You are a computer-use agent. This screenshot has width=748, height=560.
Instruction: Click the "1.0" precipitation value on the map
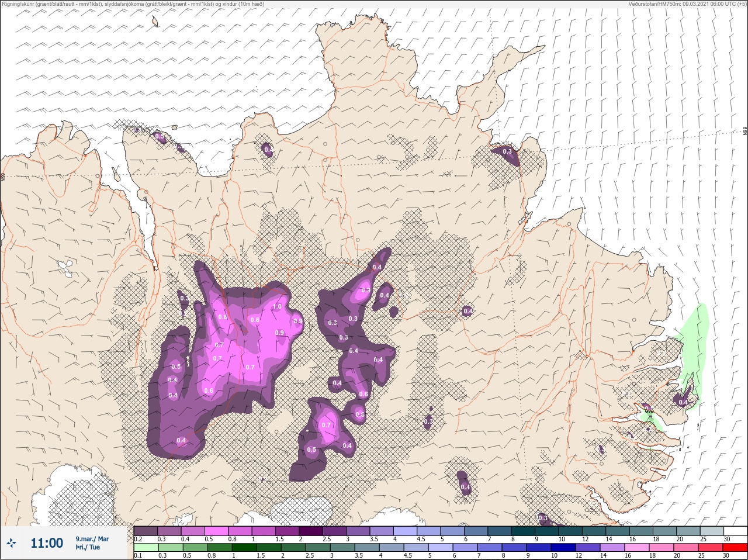point(278,306)
